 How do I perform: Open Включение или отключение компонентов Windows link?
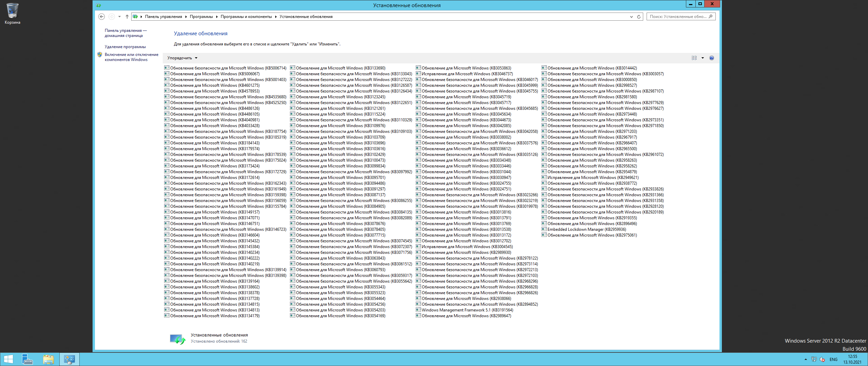[x=132, y=57]
